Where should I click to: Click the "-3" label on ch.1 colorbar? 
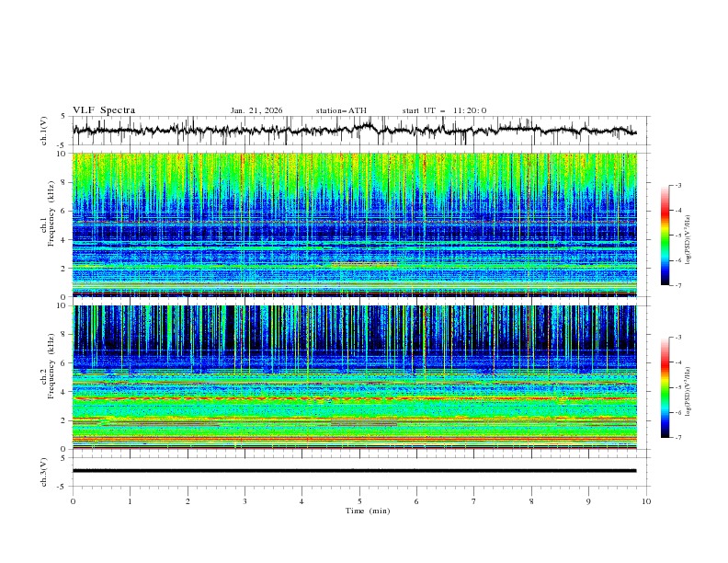677,185
